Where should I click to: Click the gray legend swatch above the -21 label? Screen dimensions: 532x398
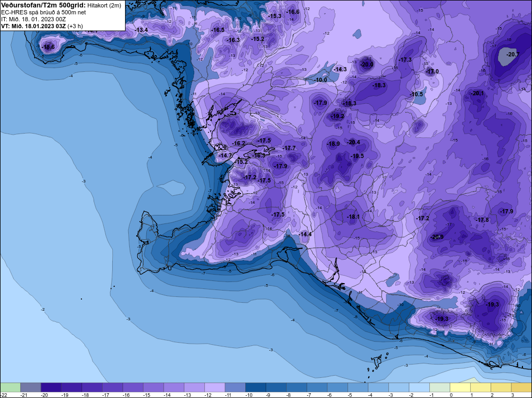(x=30, y=387)
